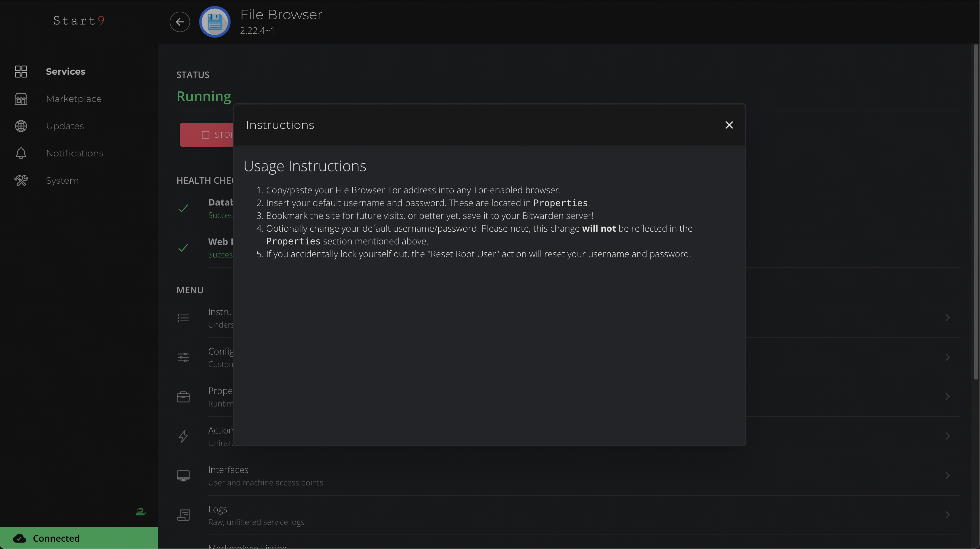Click the back arrow button

click(x=180, y=22)
